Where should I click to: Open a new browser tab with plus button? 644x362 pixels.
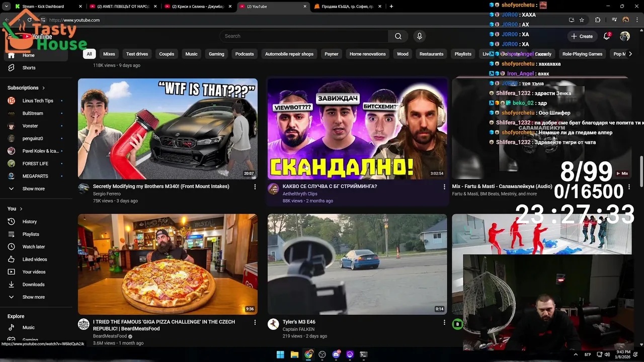(391, 7)
